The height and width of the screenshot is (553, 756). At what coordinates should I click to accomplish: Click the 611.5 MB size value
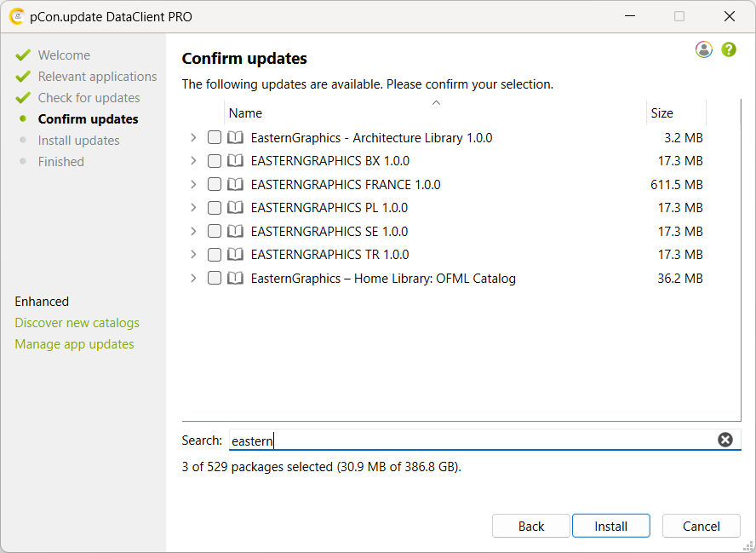coord(677,184)
